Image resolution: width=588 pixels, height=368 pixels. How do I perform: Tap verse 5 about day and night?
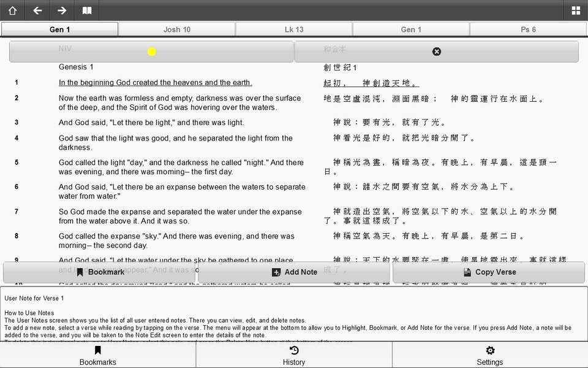[181, 167]
